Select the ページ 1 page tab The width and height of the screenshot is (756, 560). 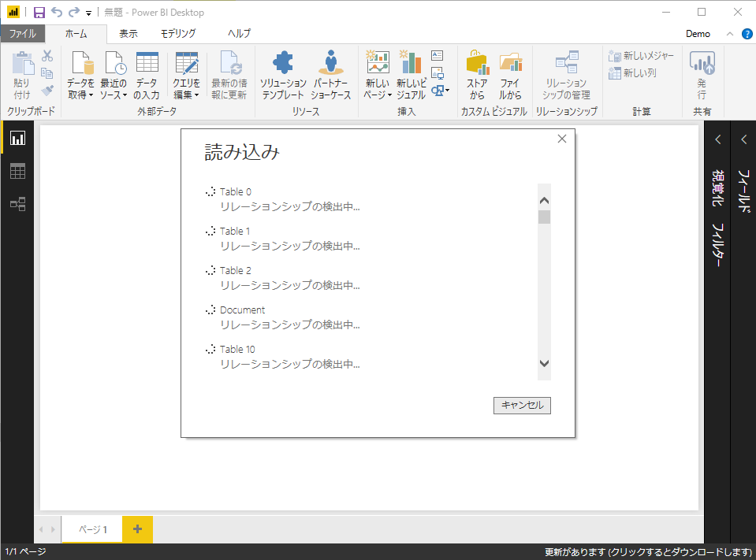(92, 529)
